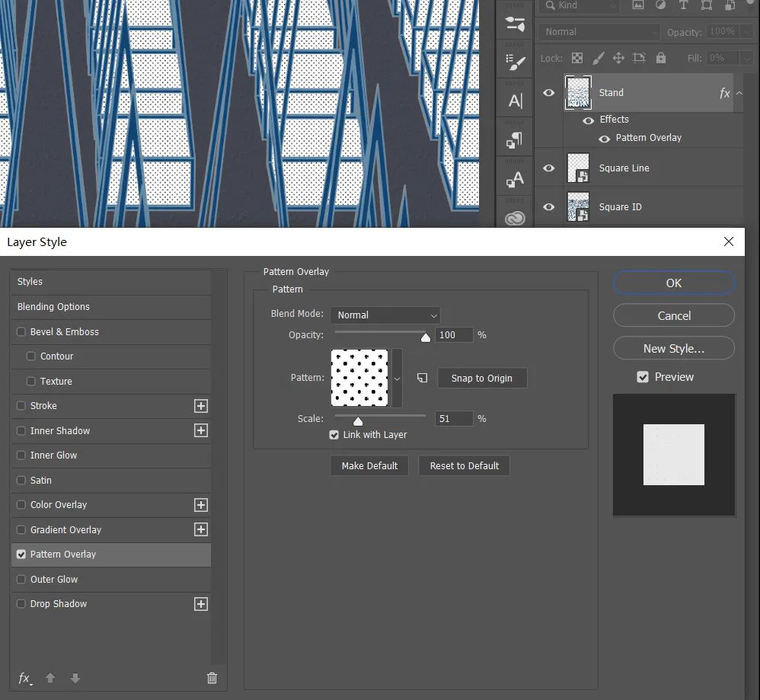Select the Styles section
Viewport: 760px width, 700px height.
click(30, 282)
